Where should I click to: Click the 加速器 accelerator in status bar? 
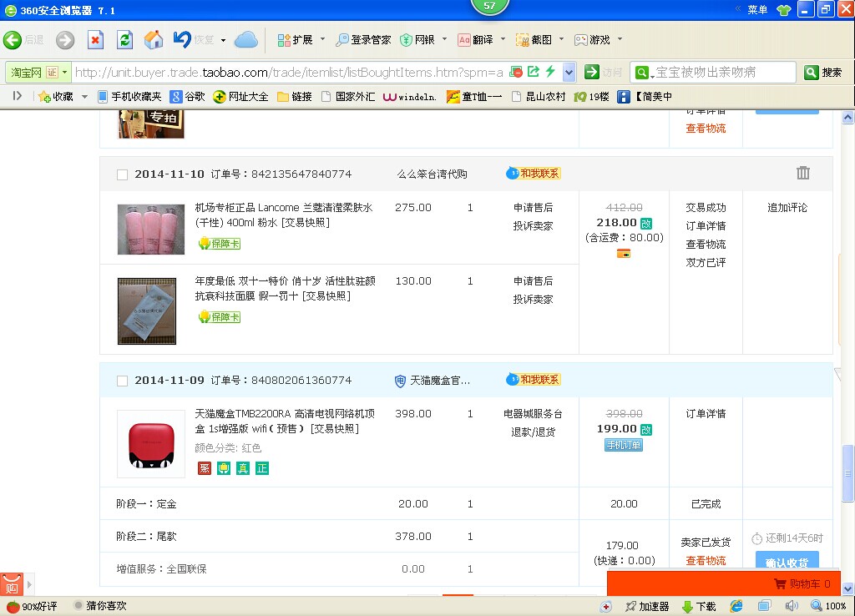coord(647,606)
